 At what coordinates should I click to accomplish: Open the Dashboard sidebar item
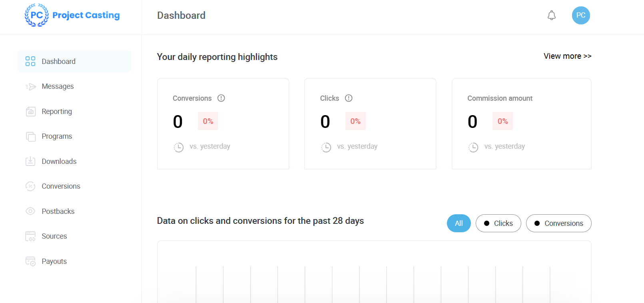58,62
